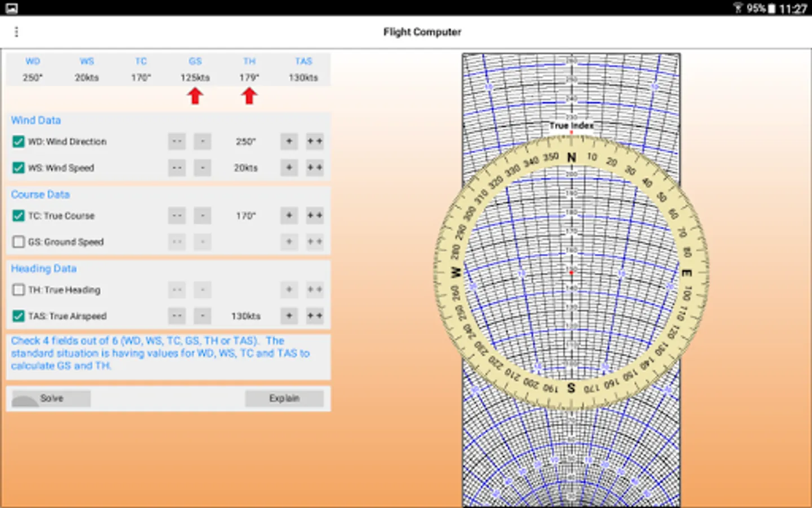This screenshot has height=508, width=812.
Task: Decrease True Airspeed by large step (--)
Action: pyautogui.click(x=177, y=316)
